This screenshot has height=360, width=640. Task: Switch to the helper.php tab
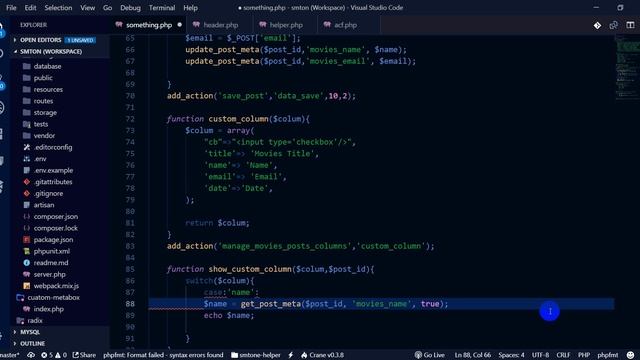tap(286, 25)
